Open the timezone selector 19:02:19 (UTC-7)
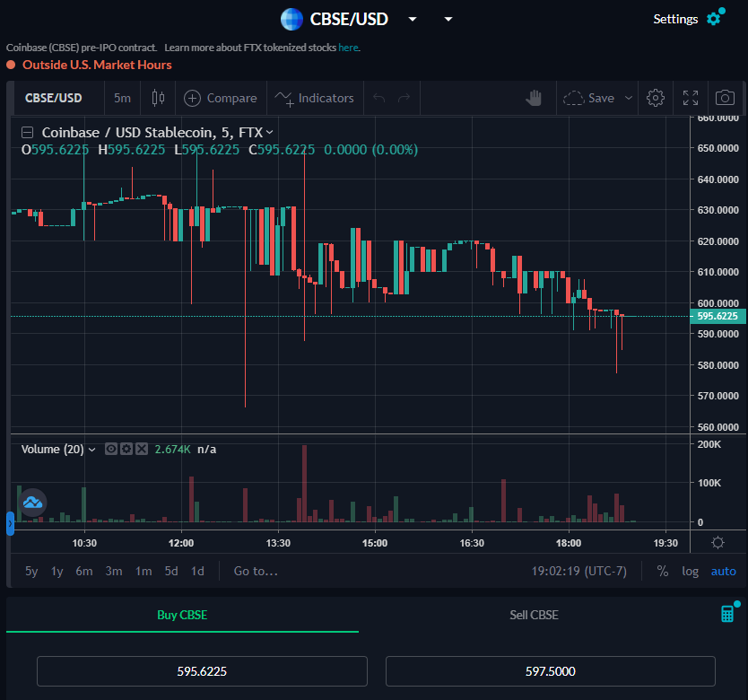This screenshot has height=700, width=748. [579, 571]
